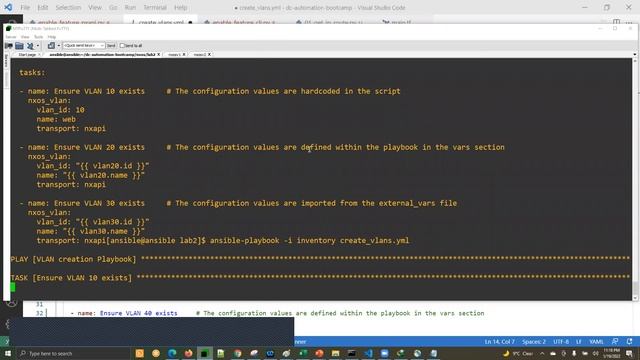Open MTPuTTY View menu
The image size is (640, 360).
(x=25, y=37)
